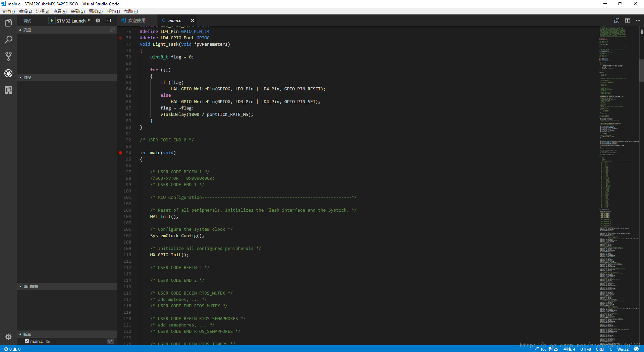The width and height of the screenshot is (644, 352).
Task: Start debugging with the green play button
Action: tap(52, 21)
